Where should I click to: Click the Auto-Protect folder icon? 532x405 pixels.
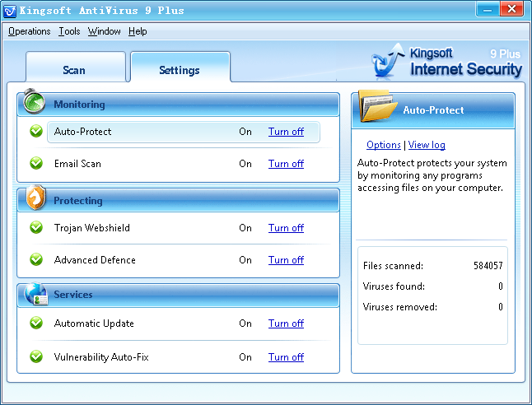point(377,106)
